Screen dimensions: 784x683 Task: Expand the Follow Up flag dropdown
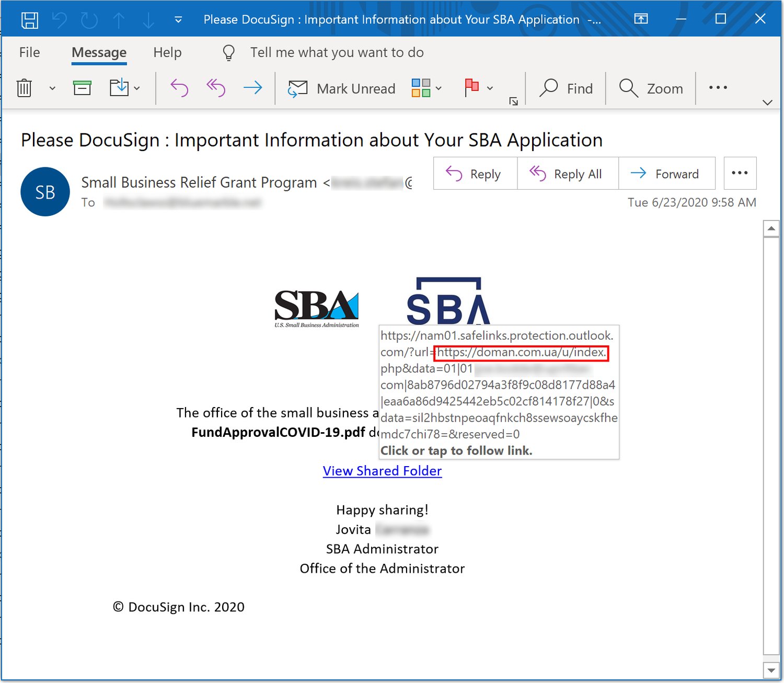(x=490, y=88)
